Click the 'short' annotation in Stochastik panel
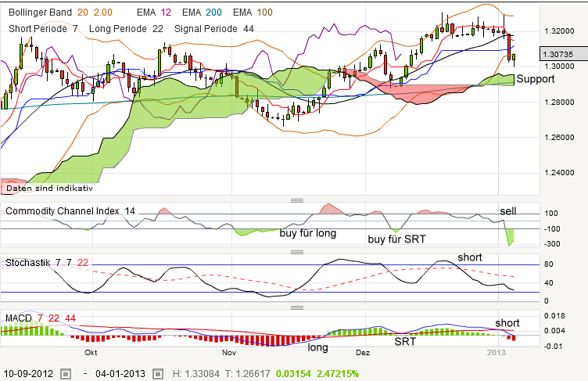This screenshot has height=381, width=588. (x=470, y=257)
